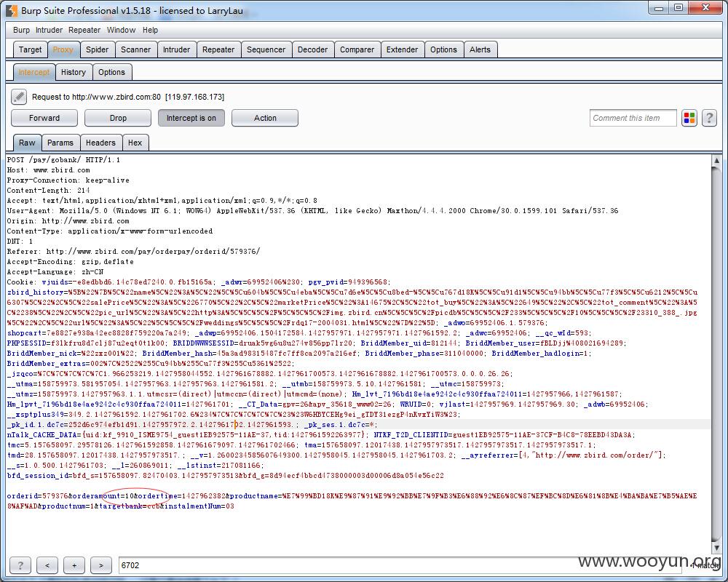Open the Repeater menu in menu bar

pos(84,30)
